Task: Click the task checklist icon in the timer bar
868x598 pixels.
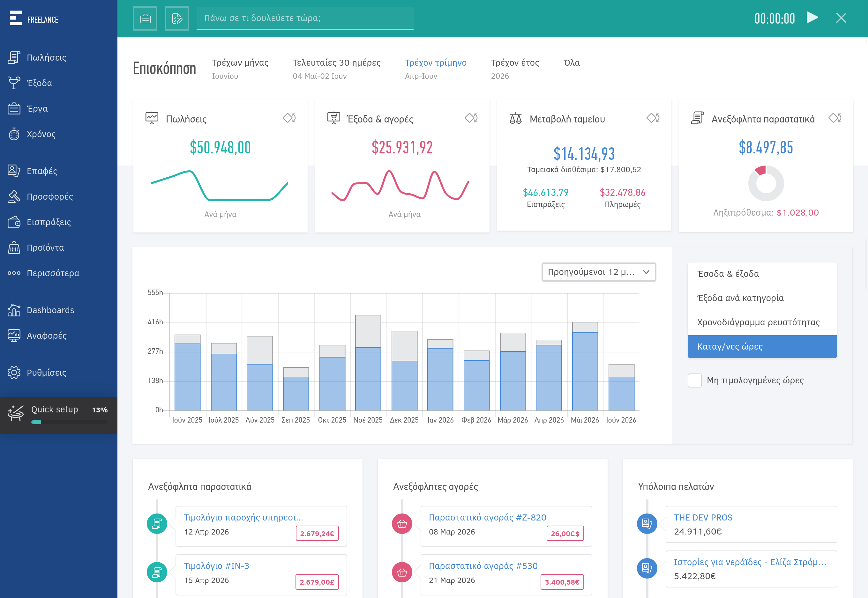Action: click(176, 18)
